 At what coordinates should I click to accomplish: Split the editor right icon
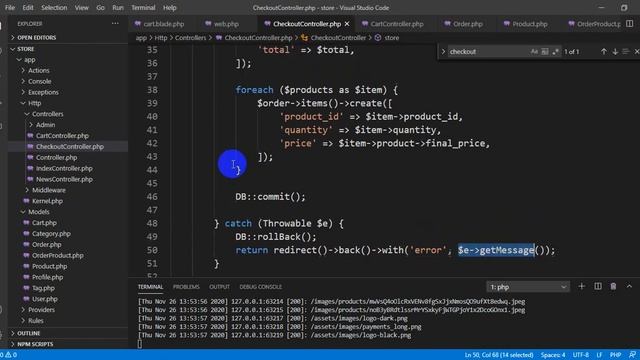(629, 24)
